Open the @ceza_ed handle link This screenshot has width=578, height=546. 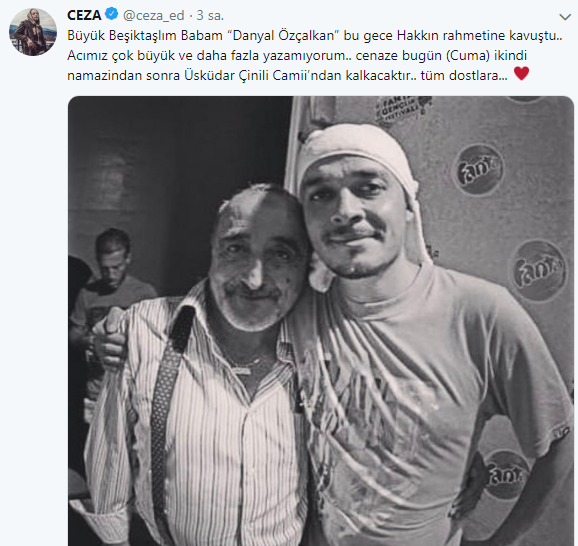coord(153,15)
